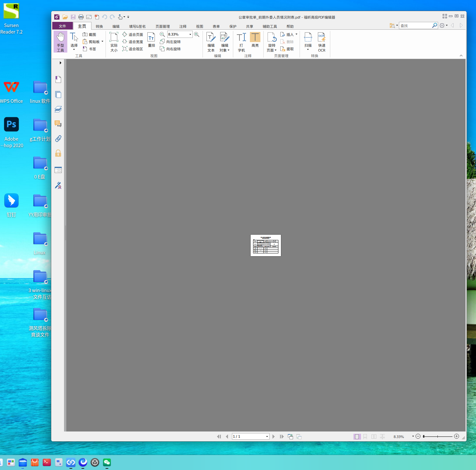Open the Page thumbnails panel in sidebar
The image size is (476, 470).
coord(58,94)
